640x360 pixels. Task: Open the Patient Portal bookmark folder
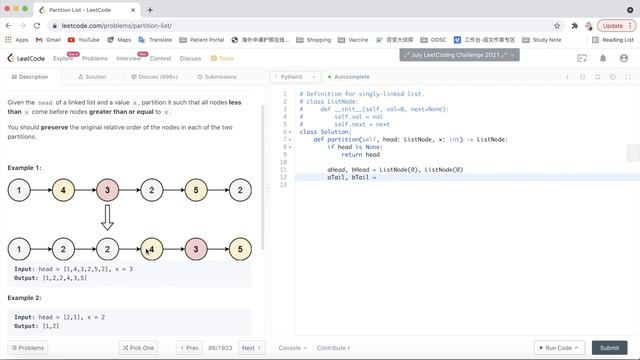pyautogui.click(x=202, y=40)
